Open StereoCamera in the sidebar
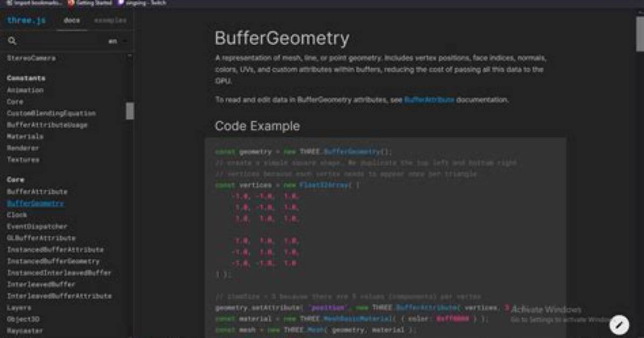Viewport: 644px width, 338px height. coord(31,58)
